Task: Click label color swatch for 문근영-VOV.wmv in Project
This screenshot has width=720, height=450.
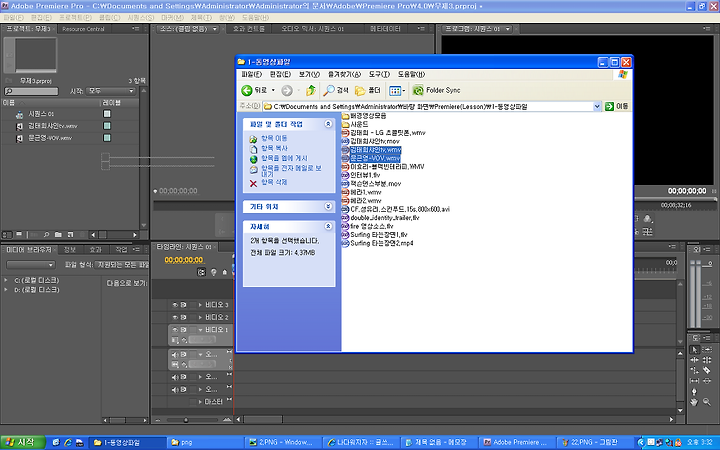Action: coord(107,138)
